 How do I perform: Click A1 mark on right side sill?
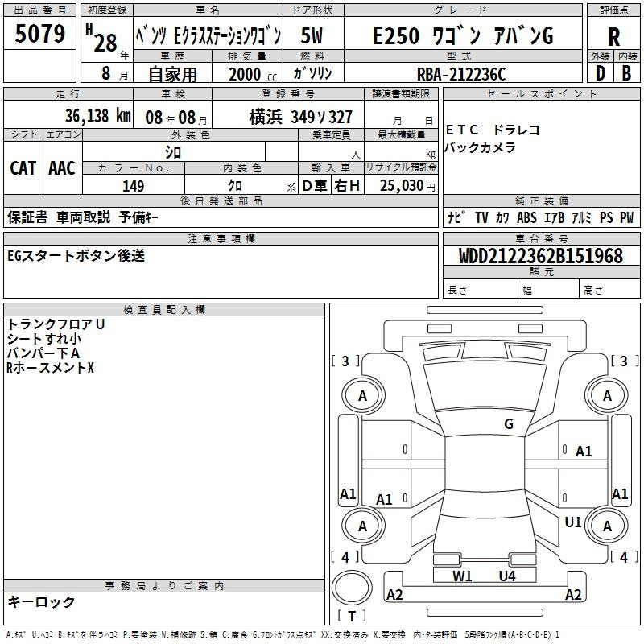coord(620,494)
